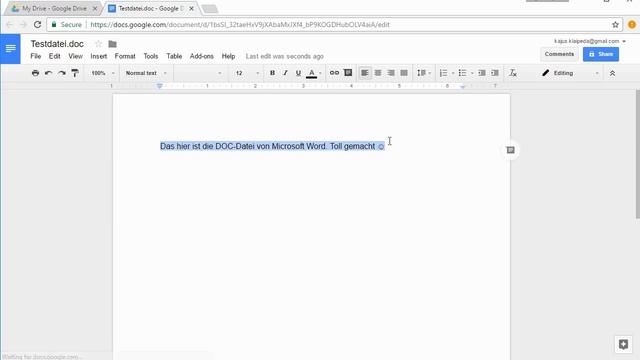This screenshot has height=360, width=640.
Task: Click the vertical scrollbar of the document
Action: [x=637, y=154]
